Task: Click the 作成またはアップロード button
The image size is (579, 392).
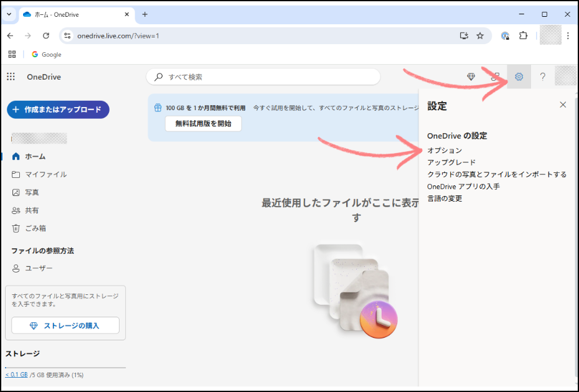Action: tap(58, 110)
